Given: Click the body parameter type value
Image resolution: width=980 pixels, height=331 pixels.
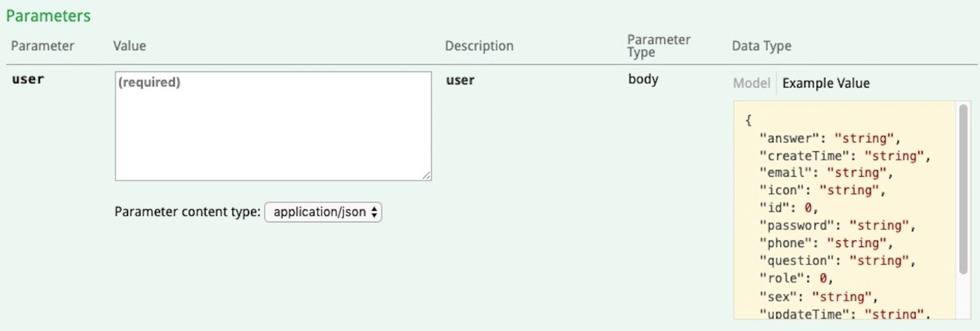Looking at the screenshot, I should [643, 79].
